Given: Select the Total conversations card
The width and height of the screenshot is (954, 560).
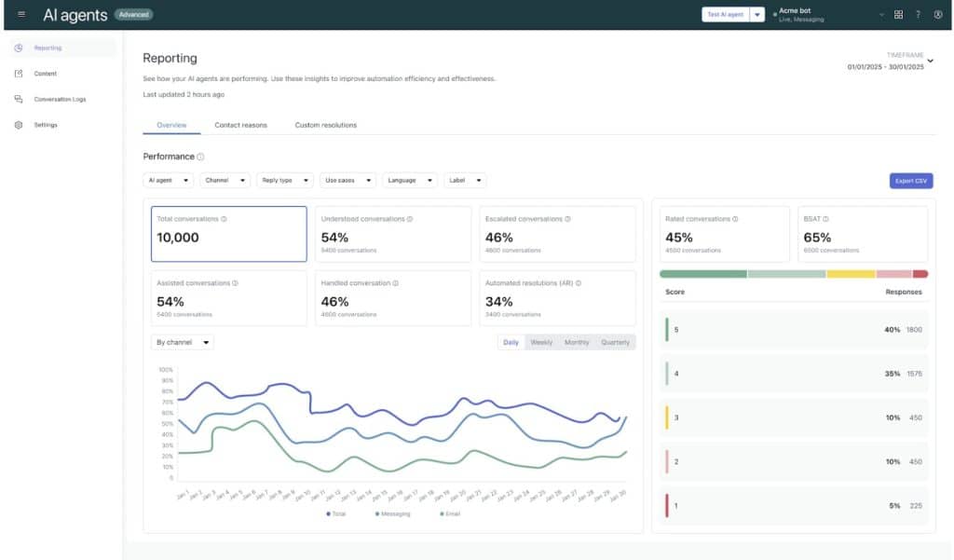Looking at the screenshot, I should [229, 234].
